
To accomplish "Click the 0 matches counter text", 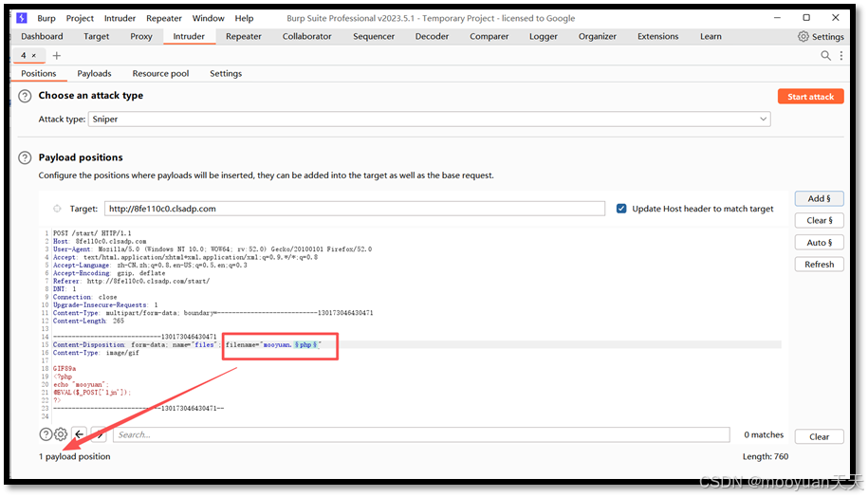I will tap(764, 435).
